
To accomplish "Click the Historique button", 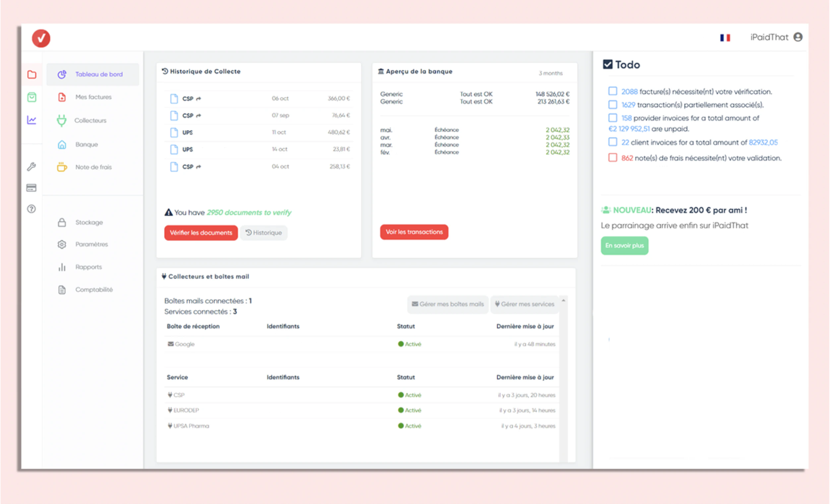I will [264, 233].
